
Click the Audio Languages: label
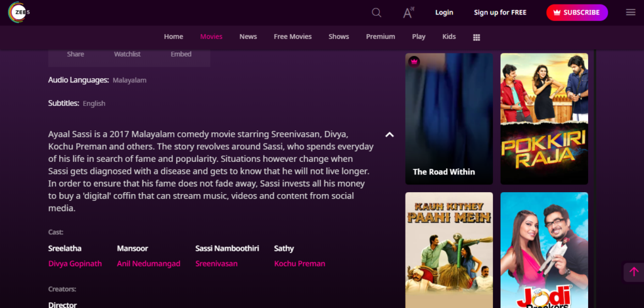pos(79,80)
